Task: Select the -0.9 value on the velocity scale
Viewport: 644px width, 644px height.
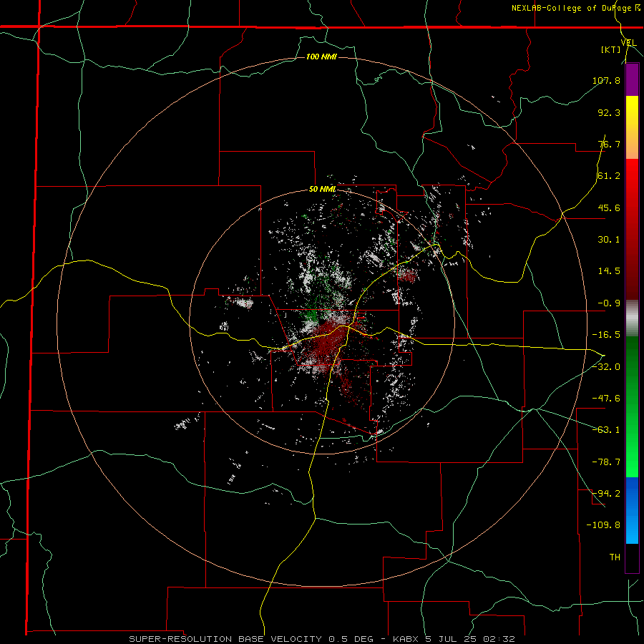Action: (x=609, y=303)
